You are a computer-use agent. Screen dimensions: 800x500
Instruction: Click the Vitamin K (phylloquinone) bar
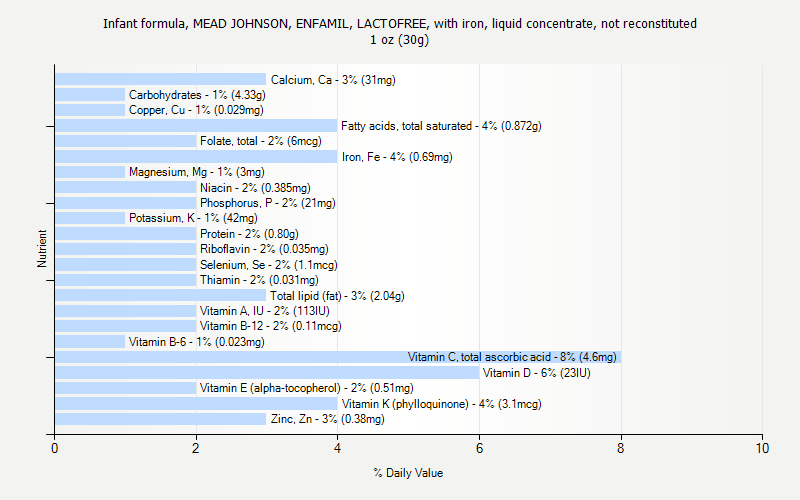[196, 404]
